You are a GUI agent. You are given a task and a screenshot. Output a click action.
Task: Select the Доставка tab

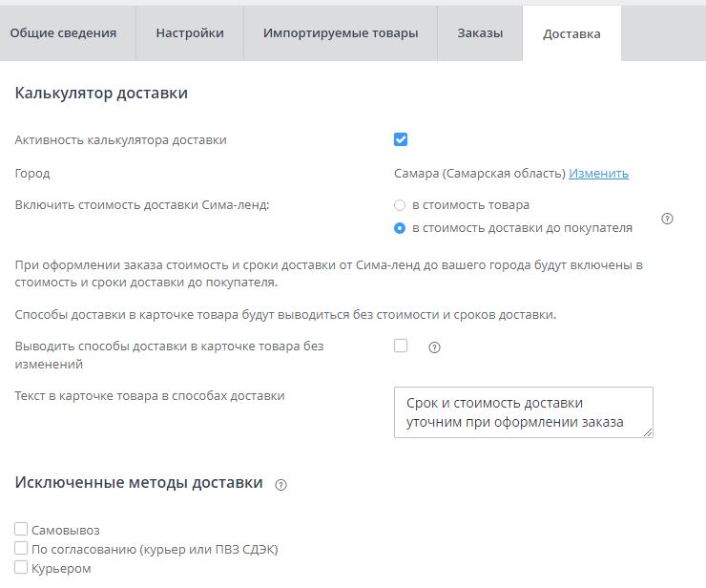pyautogui.click(x=571, y=34)
